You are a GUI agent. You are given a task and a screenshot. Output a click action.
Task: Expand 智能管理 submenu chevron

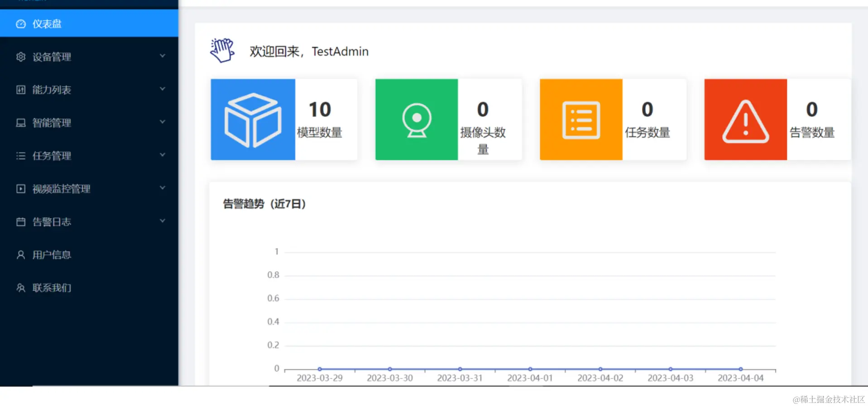coord(163,122)
